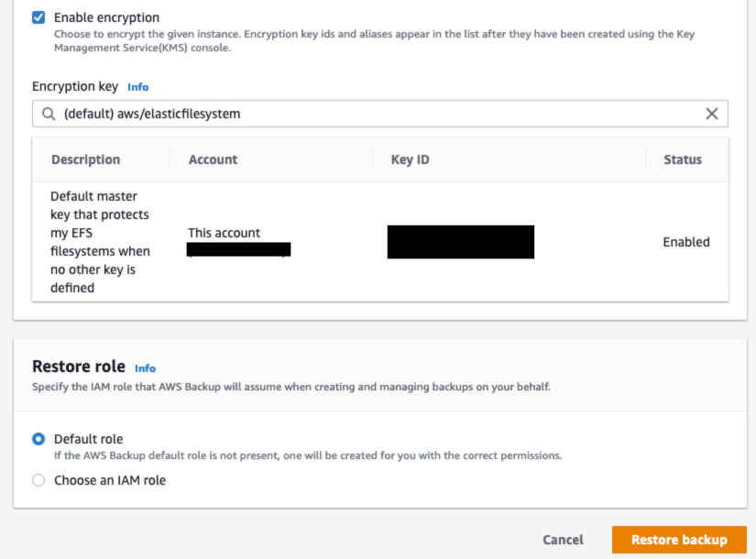Select Choose an IAM role option

coord(38,480)
